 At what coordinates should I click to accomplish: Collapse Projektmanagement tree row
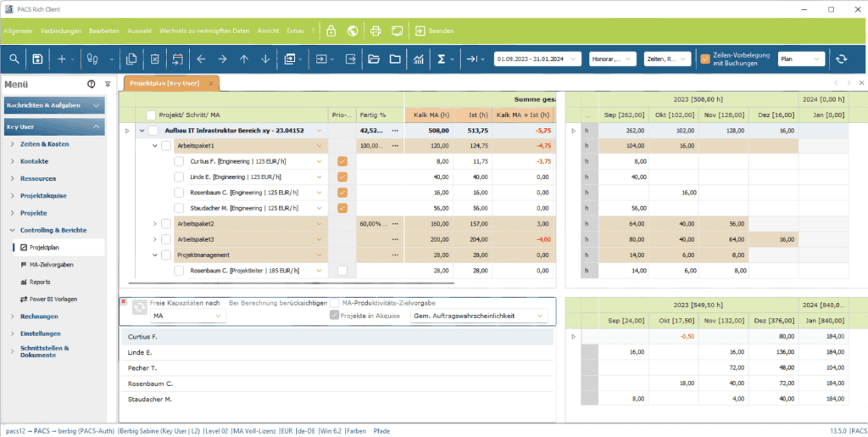coord(155,255)
